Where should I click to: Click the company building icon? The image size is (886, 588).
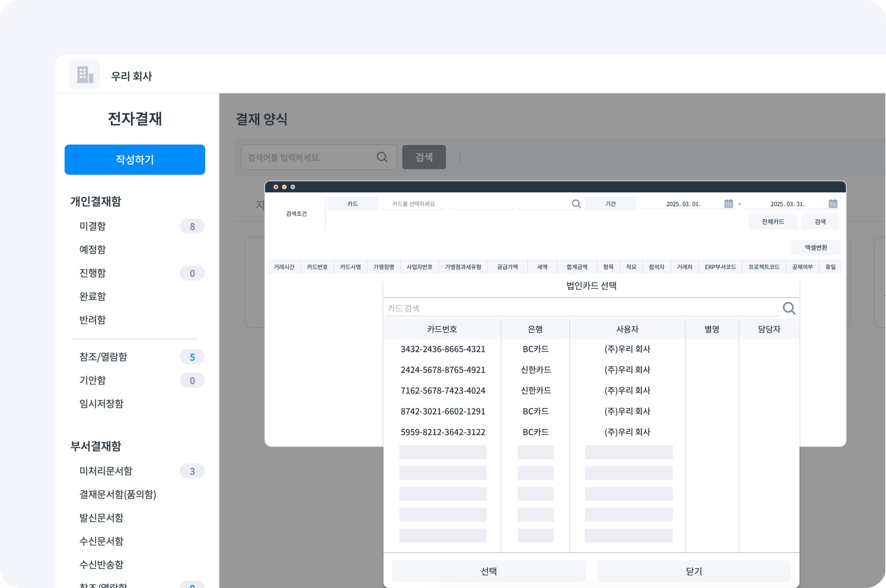click(x=85, y=75)
